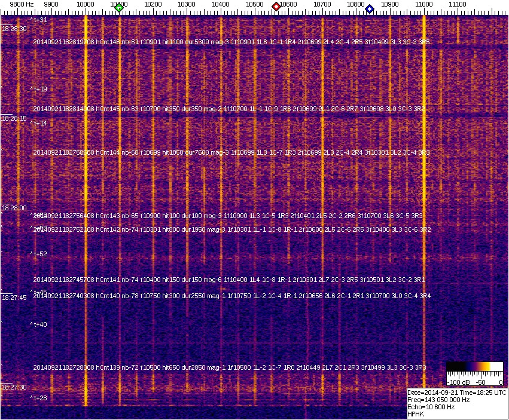The width and height of the screenshot is (509, 420).
Task: Click the t+52 time marker
Action: (39, 254)
